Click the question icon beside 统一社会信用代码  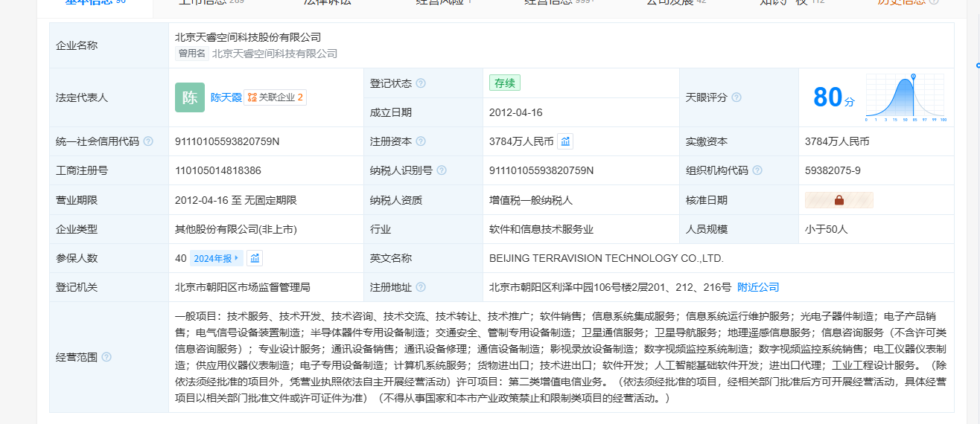pos(148,141)
